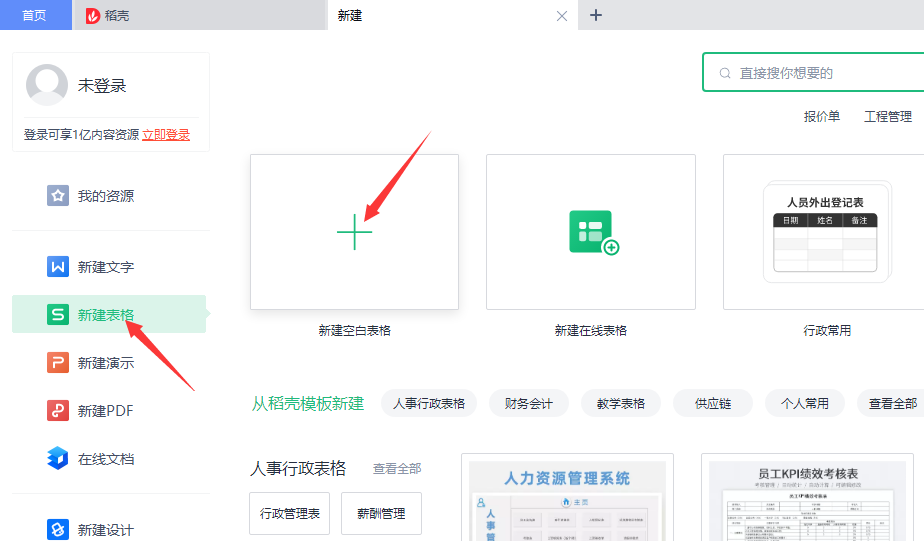924x541 pixels.
Task: Click the green plus for blank spreadsheet
Action: pos(354,232)
